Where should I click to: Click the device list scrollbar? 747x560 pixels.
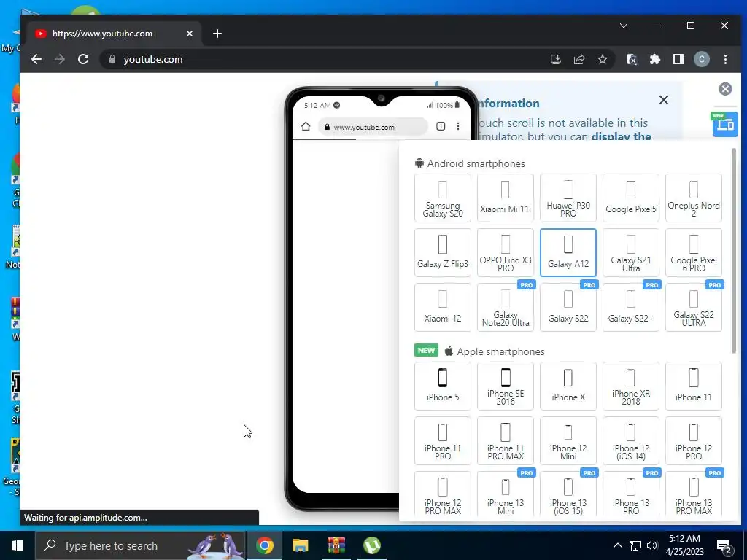(734, 251)
